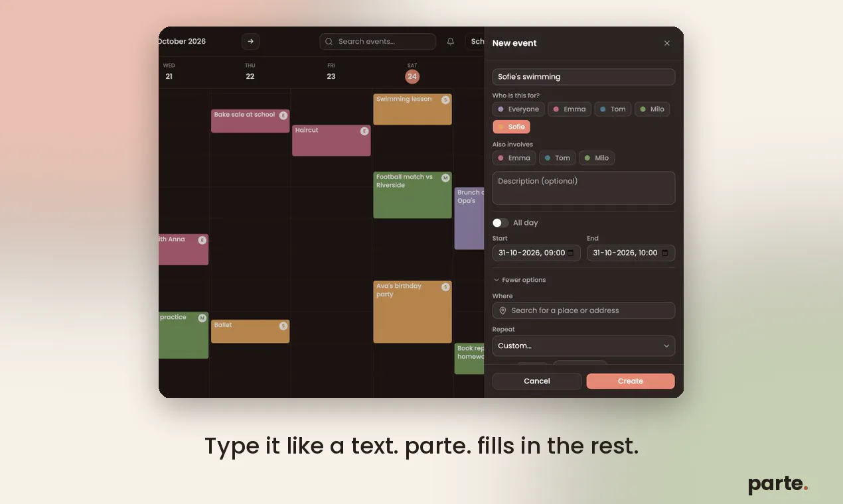Add Emma under Also involves

coord(514,158)
